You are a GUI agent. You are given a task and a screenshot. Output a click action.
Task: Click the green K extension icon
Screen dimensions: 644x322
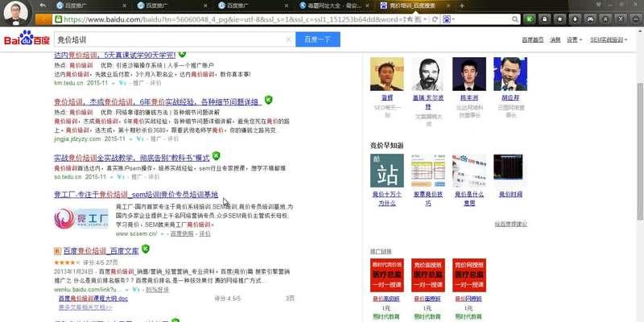tap(530, 19)
